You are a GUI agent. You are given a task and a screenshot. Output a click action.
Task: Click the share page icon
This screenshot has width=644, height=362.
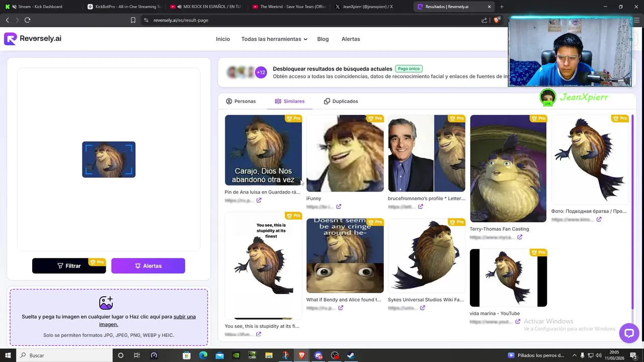pos(484,20)
